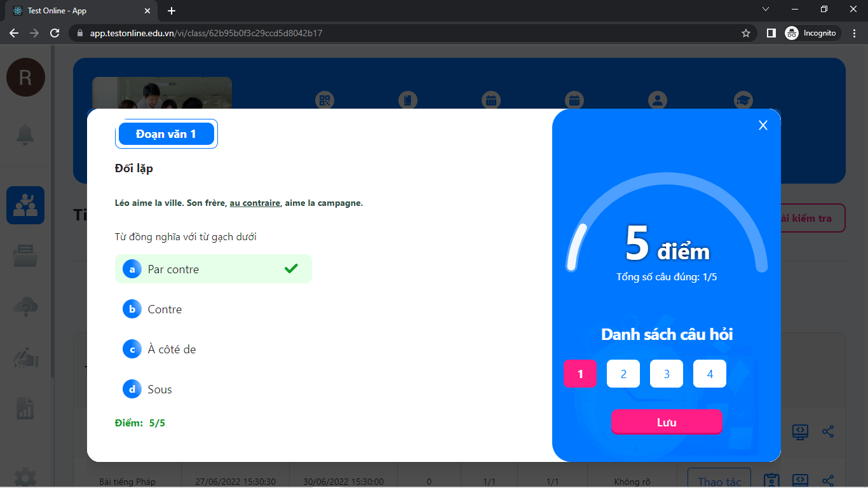Click the notebook banner icon
Screen dimensions: 868x488
coord(407,100)
